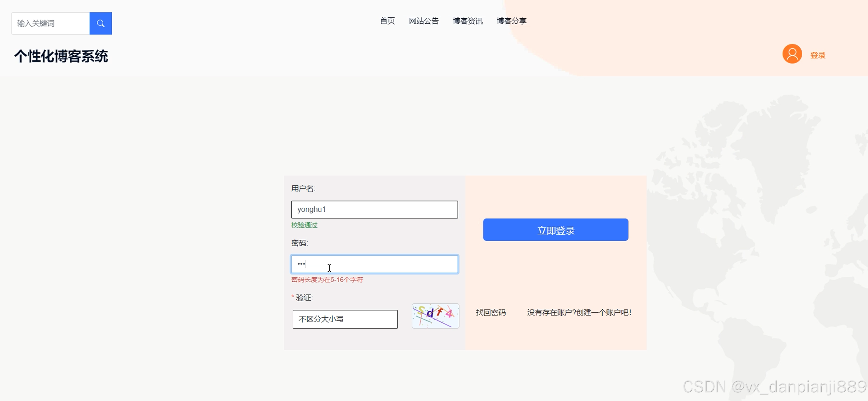The width and height of the screenshot is (868, 401).
Task: Click the 个性化博客系统 site title
Action: 61,56
